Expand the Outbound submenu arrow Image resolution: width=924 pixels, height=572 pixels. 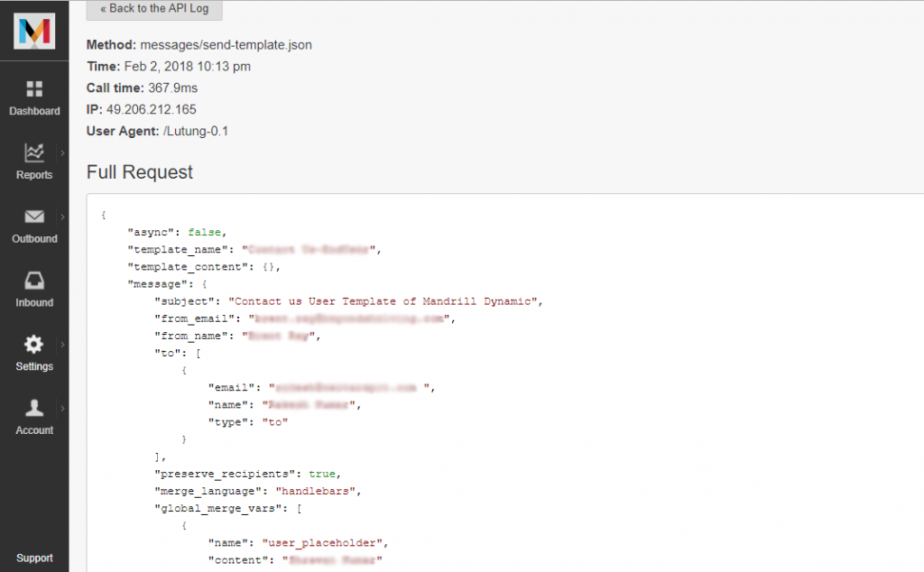coord(62,217)
